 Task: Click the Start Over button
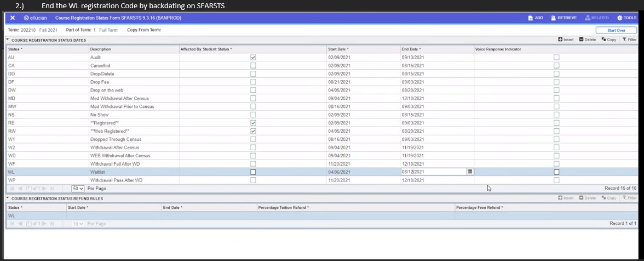click(x=617, y=30)
